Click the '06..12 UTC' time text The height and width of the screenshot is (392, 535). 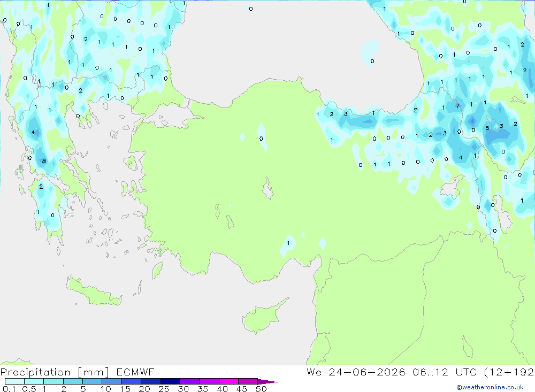tap(445, 372)
